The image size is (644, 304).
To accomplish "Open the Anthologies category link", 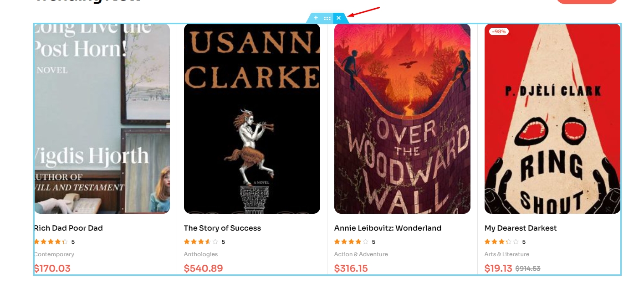I will (201, 254).
